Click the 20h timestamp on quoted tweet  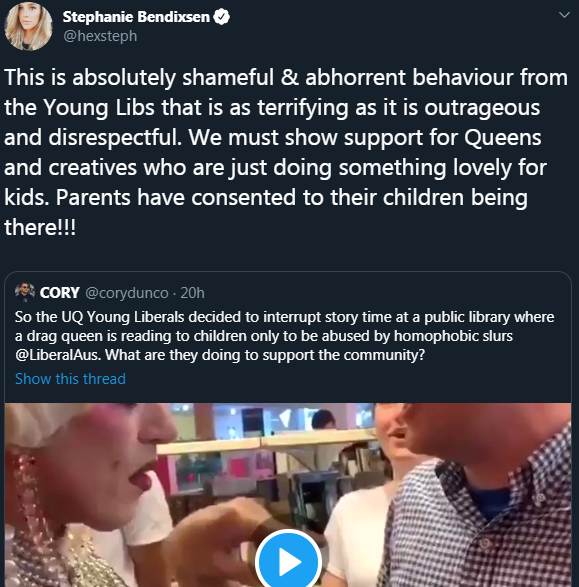click(192, 293)
